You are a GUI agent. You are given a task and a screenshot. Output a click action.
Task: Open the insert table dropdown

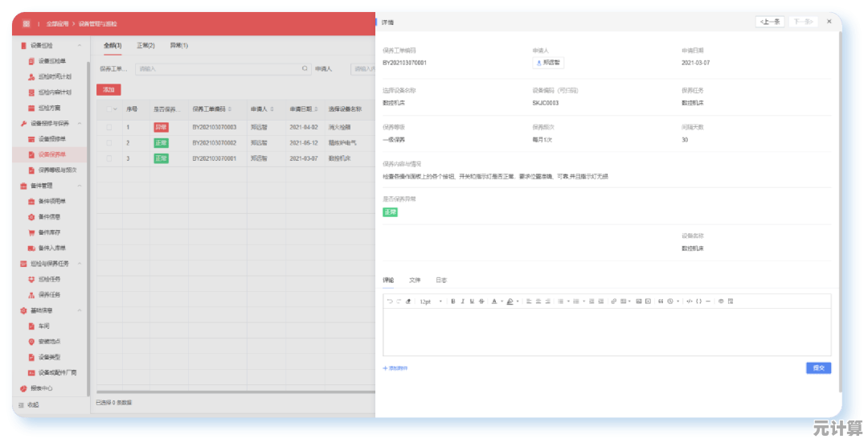(x=629, y=301)
